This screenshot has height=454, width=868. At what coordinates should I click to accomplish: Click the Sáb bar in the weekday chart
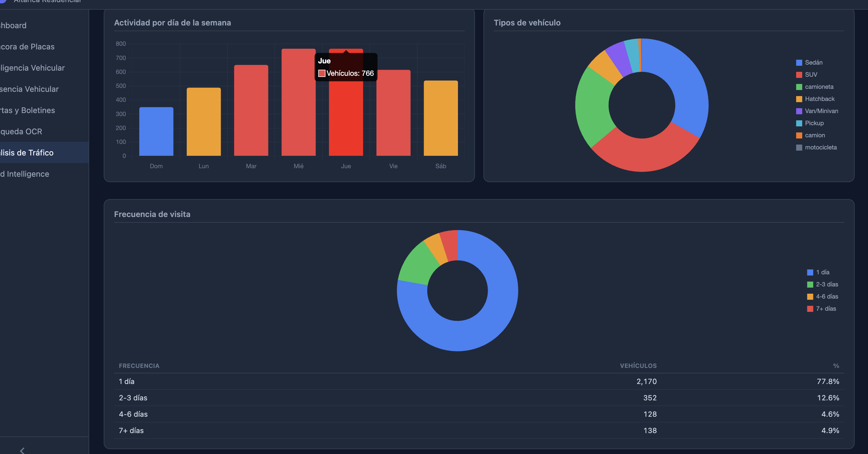(440, 119)
